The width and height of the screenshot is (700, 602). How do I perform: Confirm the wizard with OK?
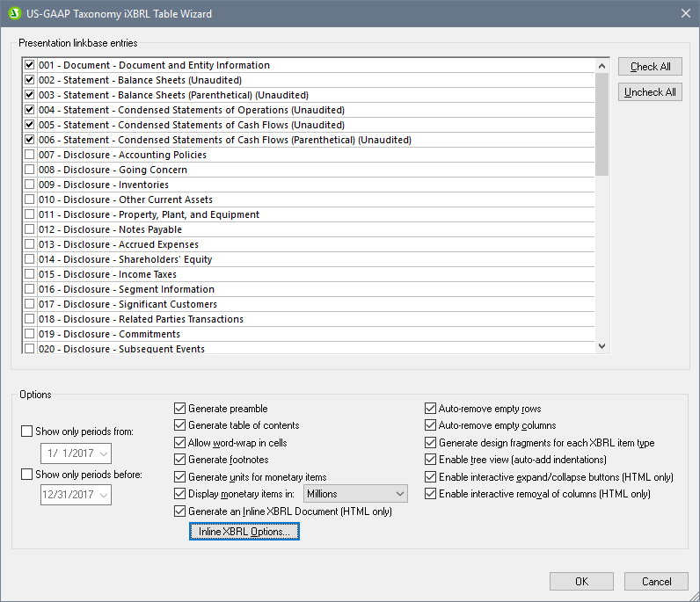coord(581,581)
